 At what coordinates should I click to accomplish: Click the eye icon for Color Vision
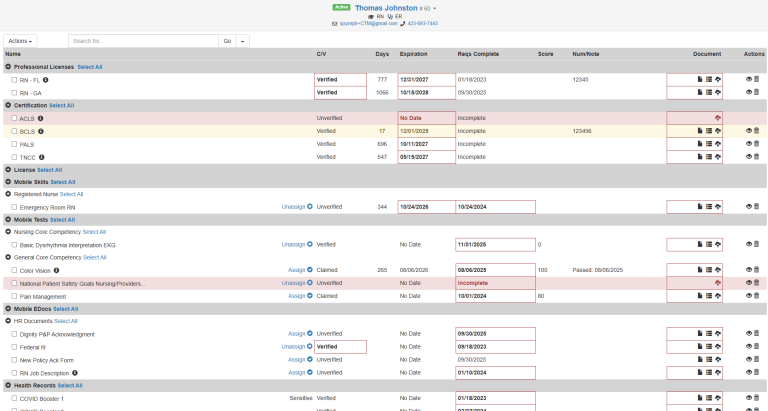pos(749,270)
